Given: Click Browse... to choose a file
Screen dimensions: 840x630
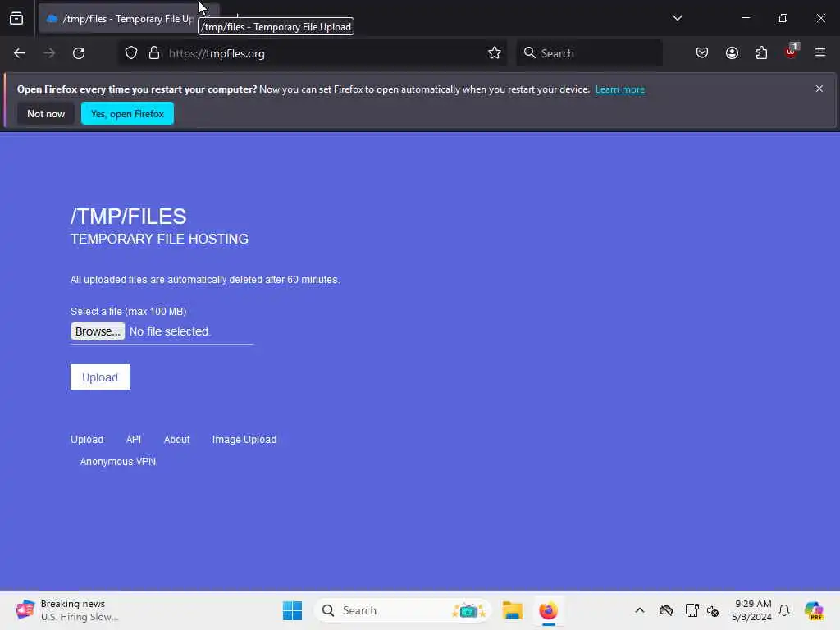Looking at the screenshot, I should point(98,331).
